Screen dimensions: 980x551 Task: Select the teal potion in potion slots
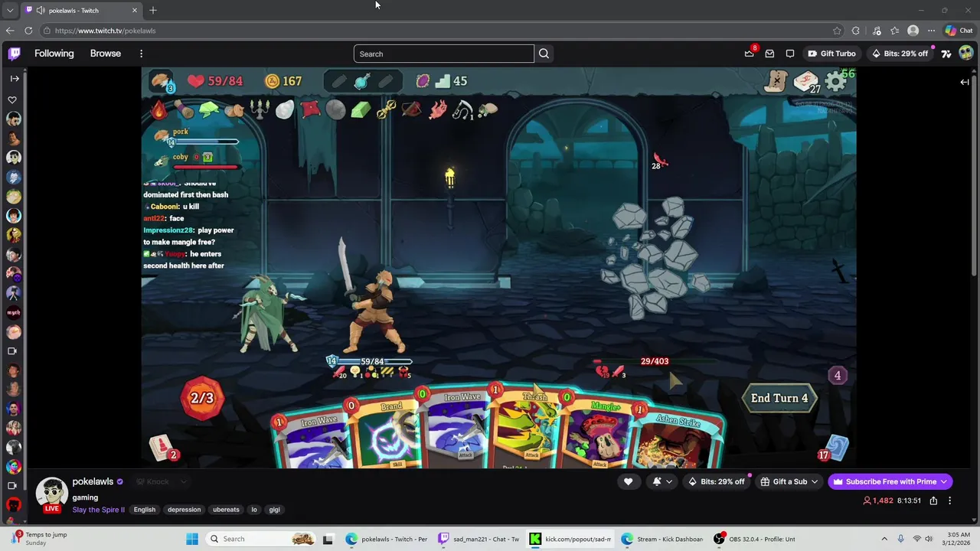click(x=362, y=81)
